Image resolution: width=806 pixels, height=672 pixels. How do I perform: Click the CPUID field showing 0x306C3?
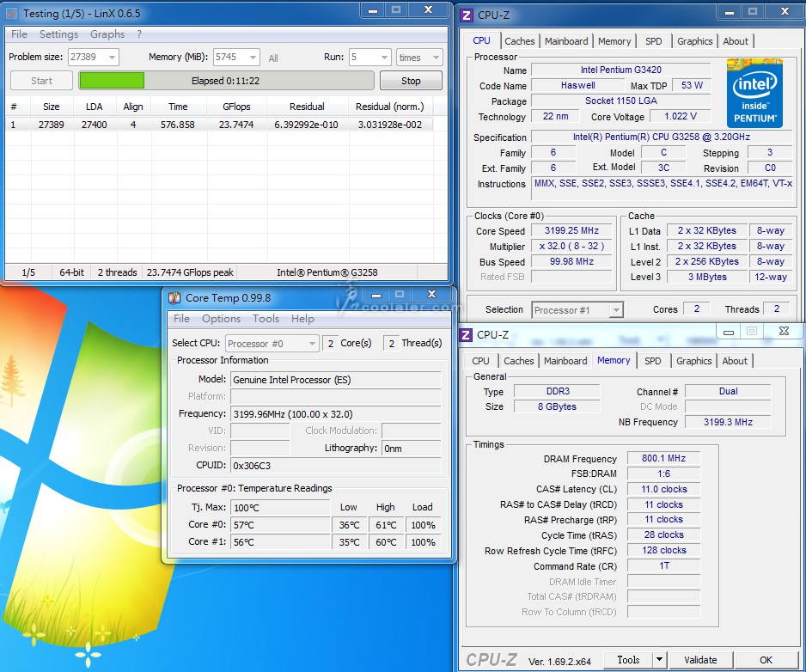(x=336, y=466)
